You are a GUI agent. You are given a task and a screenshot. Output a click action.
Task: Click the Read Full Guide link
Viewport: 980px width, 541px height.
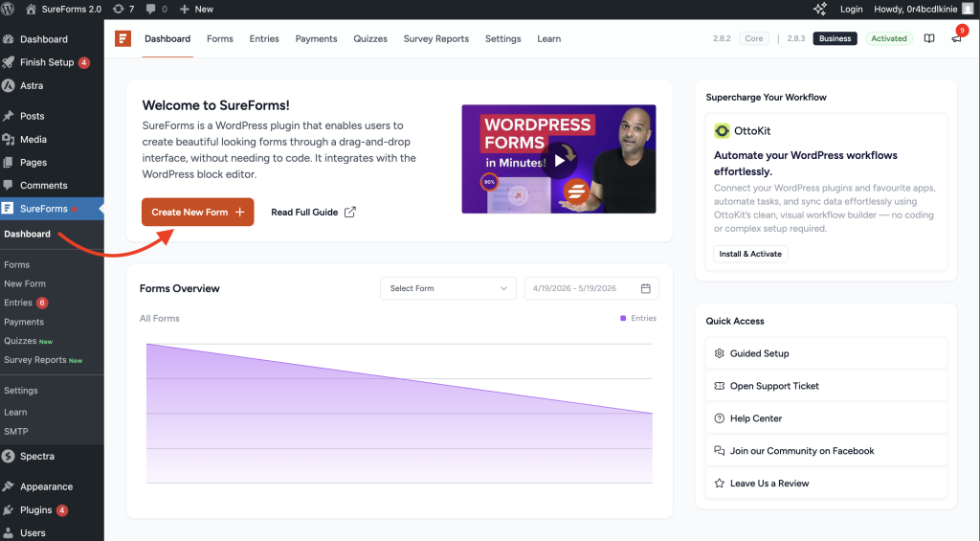[313, 212]
